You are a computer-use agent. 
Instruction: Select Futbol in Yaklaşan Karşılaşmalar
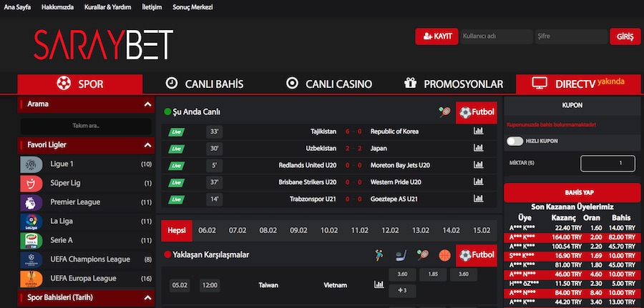click(477, 255)
